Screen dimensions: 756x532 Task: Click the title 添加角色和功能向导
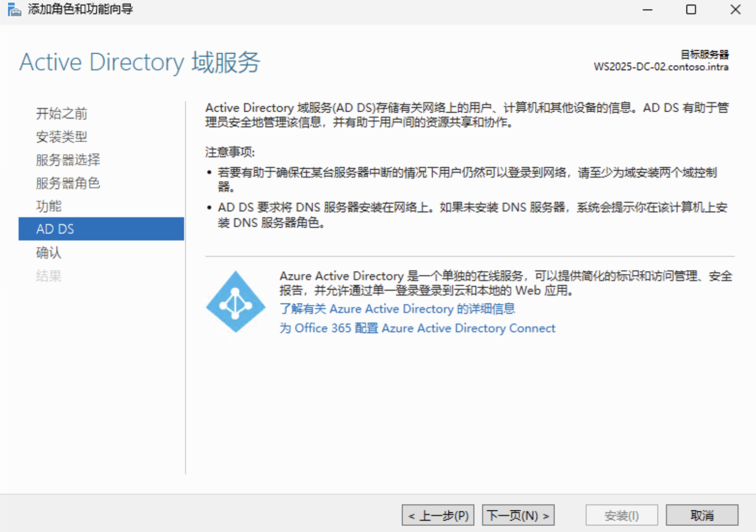(x=80, y=9)
